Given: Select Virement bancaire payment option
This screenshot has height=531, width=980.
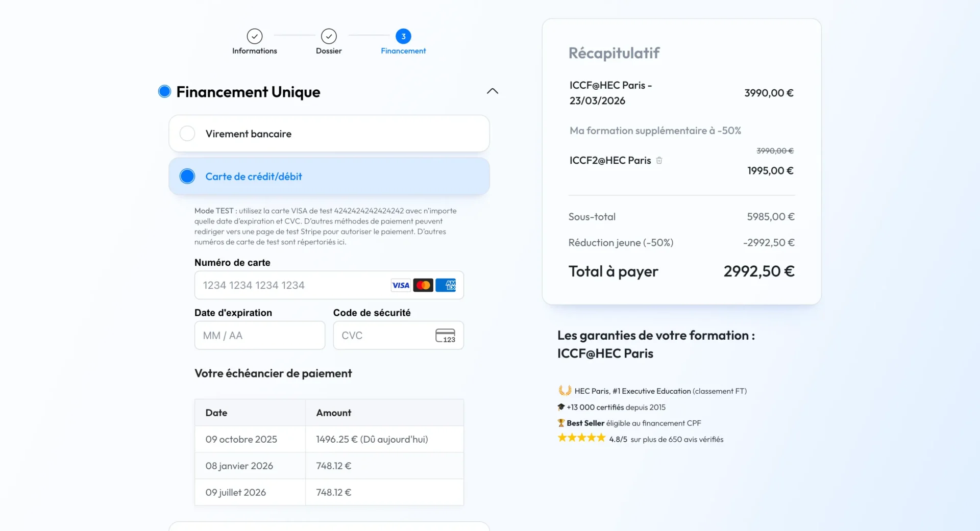Looking at the screenshot, I should (x=329, y=134).
